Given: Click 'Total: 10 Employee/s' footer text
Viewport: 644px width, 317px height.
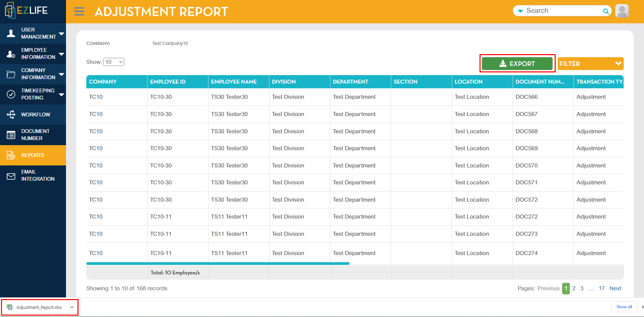Looking at the screenshot, I should tap(175, 273).
